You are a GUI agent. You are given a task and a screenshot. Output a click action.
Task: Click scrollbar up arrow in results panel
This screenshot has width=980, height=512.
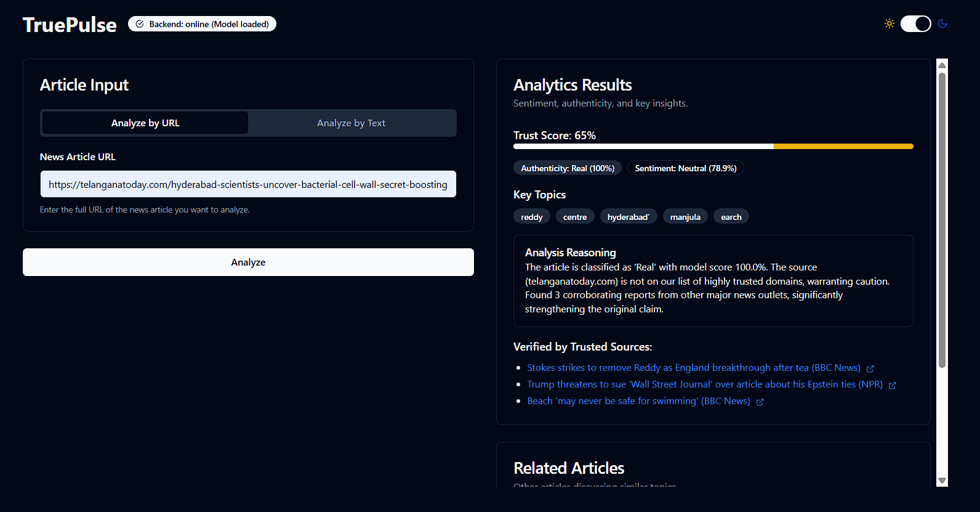[x=942, y=64]
